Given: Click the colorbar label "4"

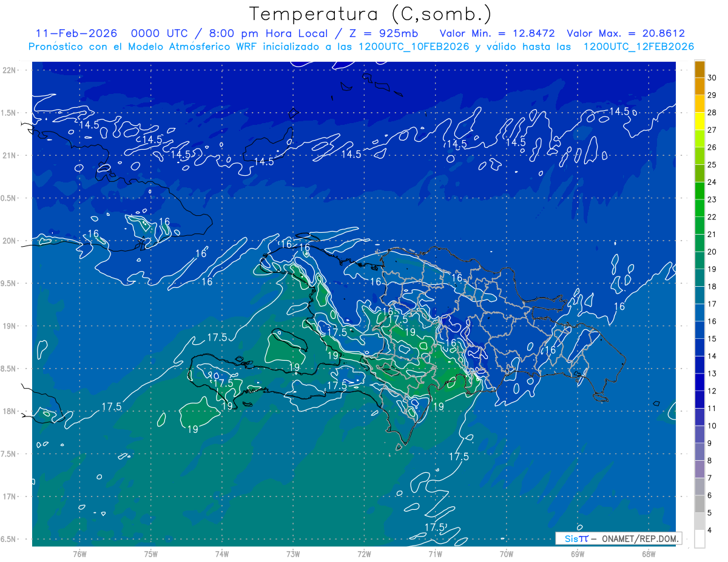Looking at the screenshot, I should pos(710,531).
